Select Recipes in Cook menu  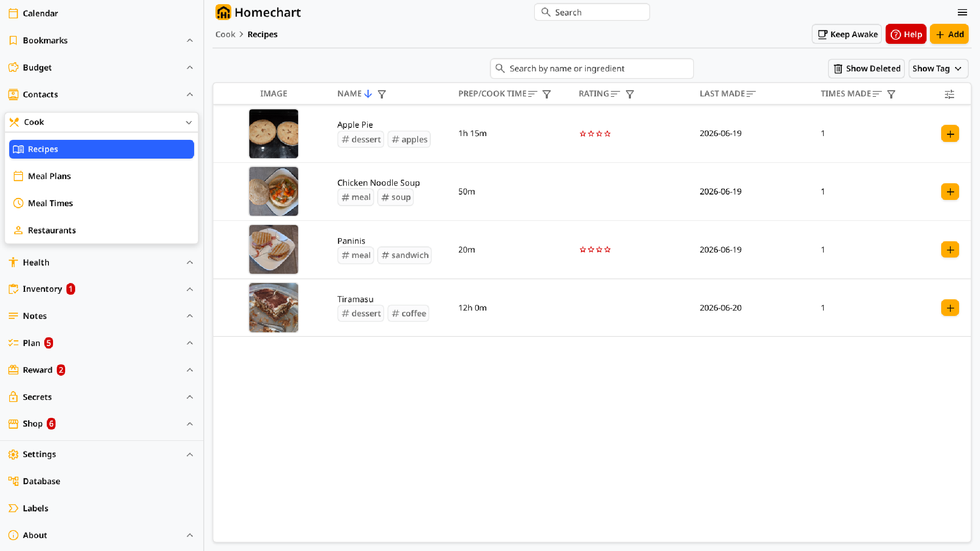[x=101, y=149]
